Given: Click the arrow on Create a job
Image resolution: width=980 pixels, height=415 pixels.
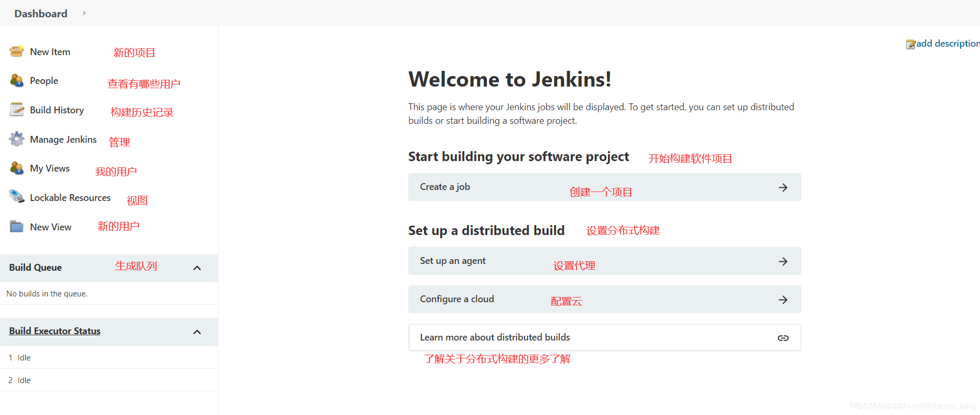Looking at the screenshot, I should [783, 187].
